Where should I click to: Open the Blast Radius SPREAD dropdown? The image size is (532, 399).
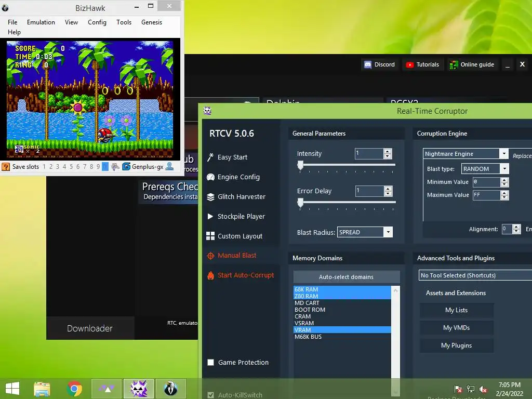point(388,232)
